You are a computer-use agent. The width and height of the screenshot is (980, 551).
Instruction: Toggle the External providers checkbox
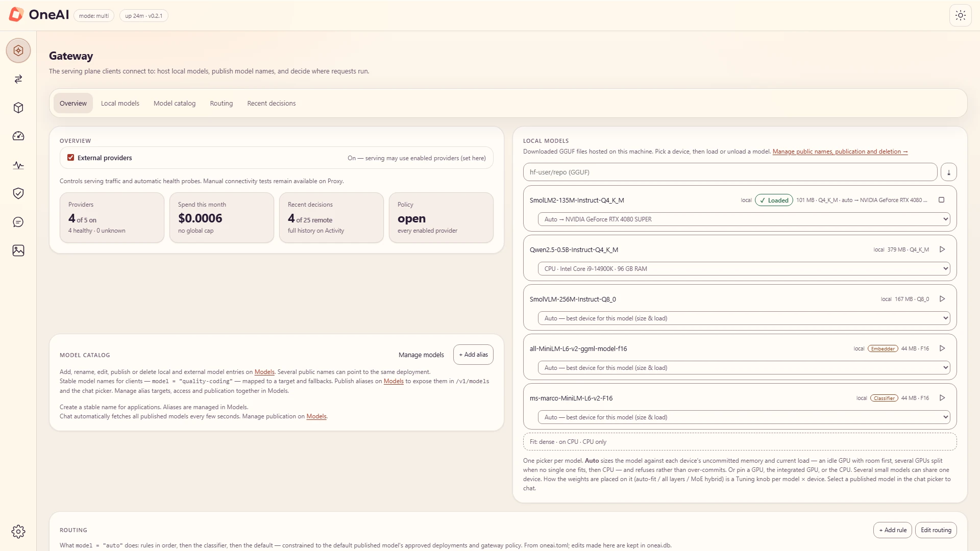[71, 158]
